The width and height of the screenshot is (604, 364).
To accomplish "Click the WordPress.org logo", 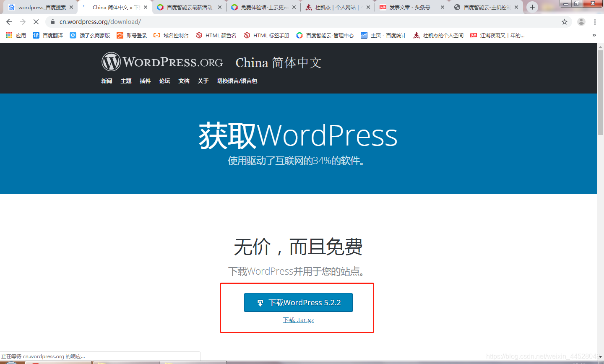I will coord(162,62).
